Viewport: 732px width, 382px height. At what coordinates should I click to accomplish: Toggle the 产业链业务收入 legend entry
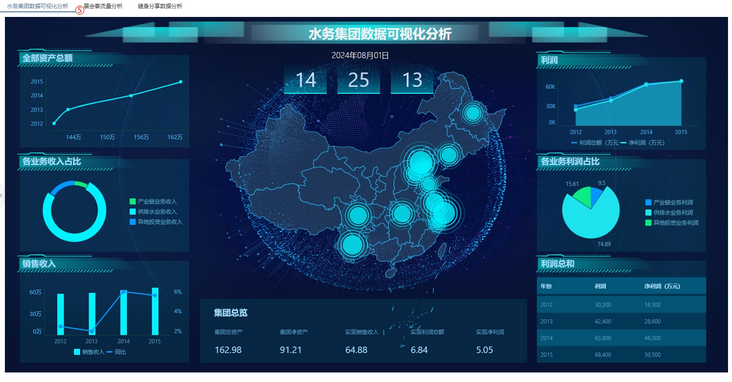pyautogui.click(x=153, y=201)
